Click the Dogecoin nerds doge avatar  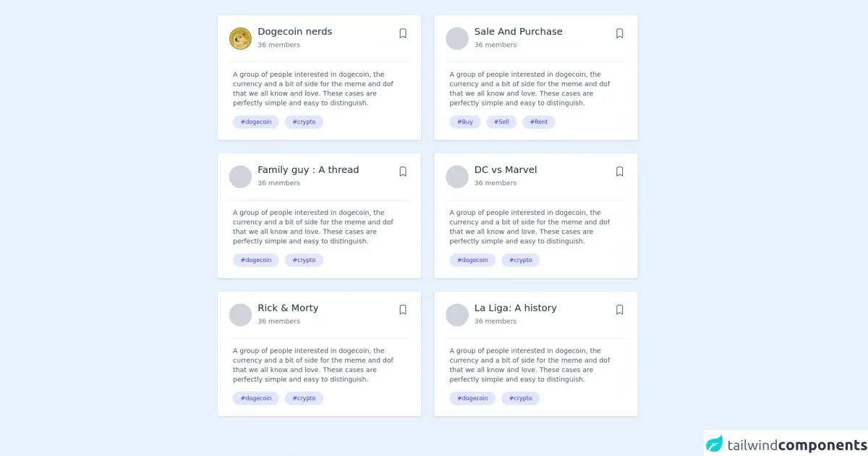tap(240, 38)
